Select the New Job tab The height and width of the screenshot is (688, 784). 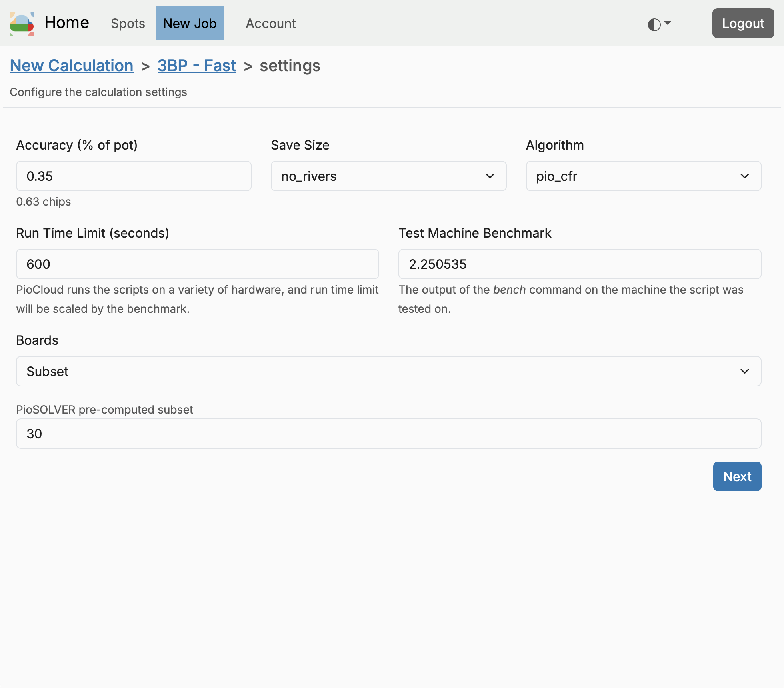(x=190, y=24)
